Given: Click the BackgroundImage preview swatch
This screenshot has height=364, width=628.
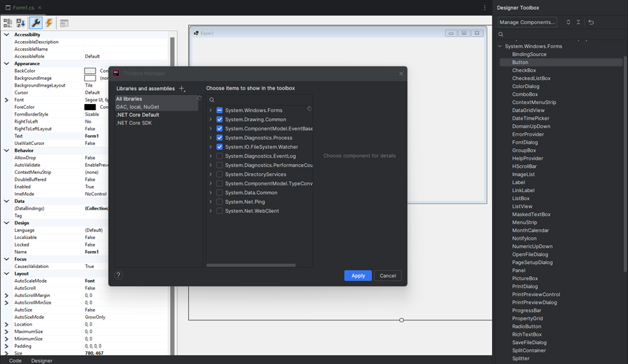Looking at the screenshot, I should pos(90,78).
